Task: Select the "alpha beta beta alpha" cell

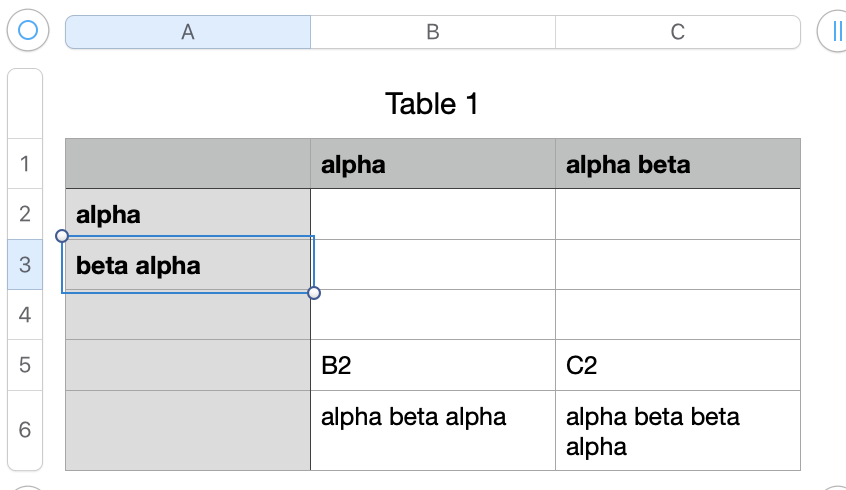Action: point(678,430)
